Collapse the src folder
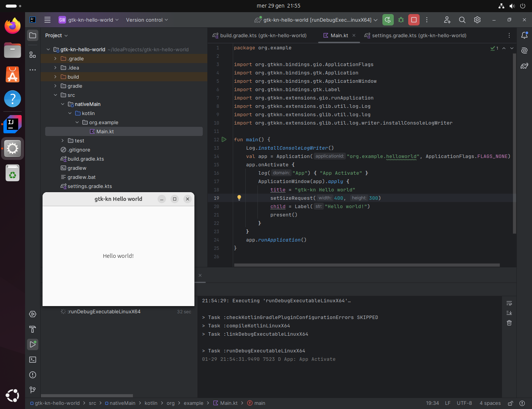Screen dimensions: 532x409 coord(55,95)
